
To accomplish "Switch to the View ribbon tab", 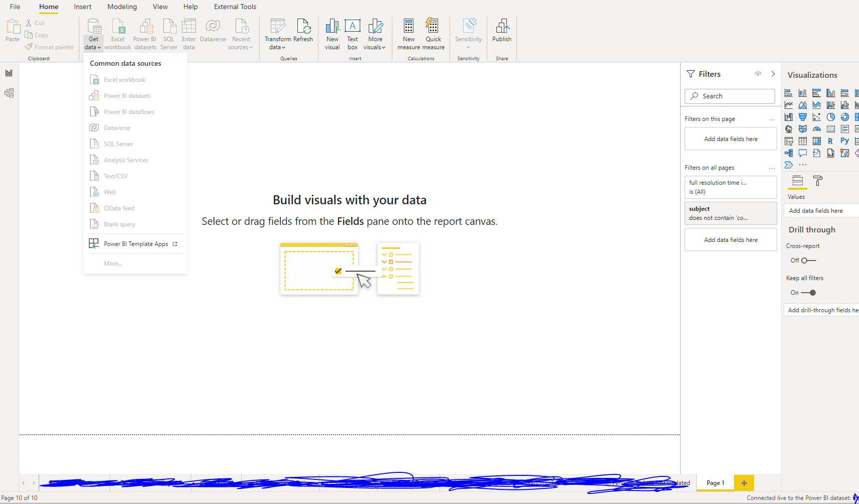I will pyautogui.click(x=160, y=7).
